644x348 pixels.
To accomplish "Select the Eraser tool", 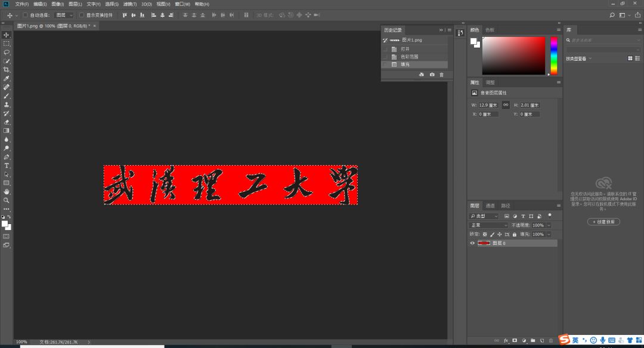I will click(x=6, y=122).
